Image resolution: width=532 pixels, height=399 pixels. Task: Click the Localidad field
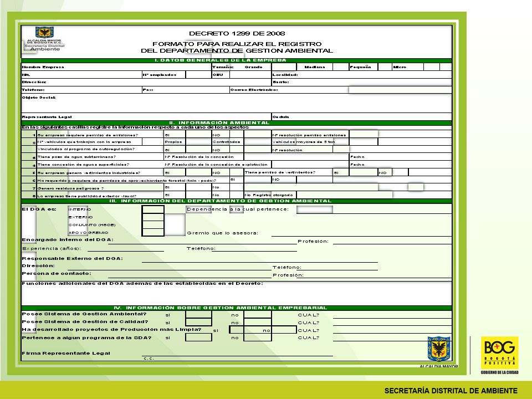click(x=362, y=75)
